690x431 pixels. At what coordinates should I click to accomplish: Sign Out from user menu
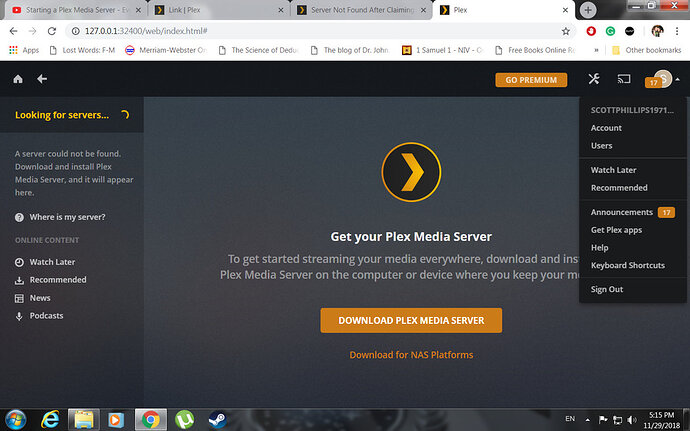607,289
